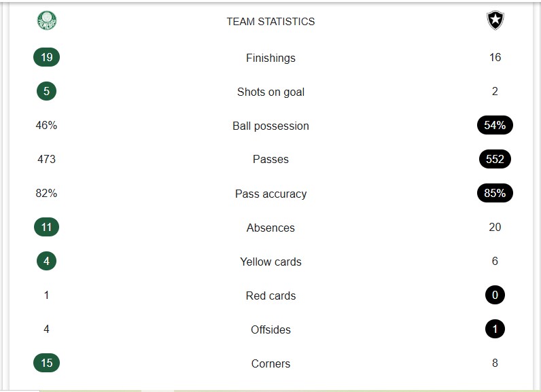This screenshot has width=541, height=392.
Task: Select the Passes stat row label
Action: (270, 160)
